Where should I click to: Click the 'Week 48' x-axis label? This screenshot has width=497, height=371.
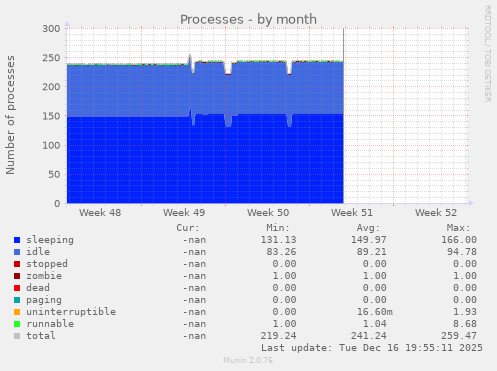[100, 213]
